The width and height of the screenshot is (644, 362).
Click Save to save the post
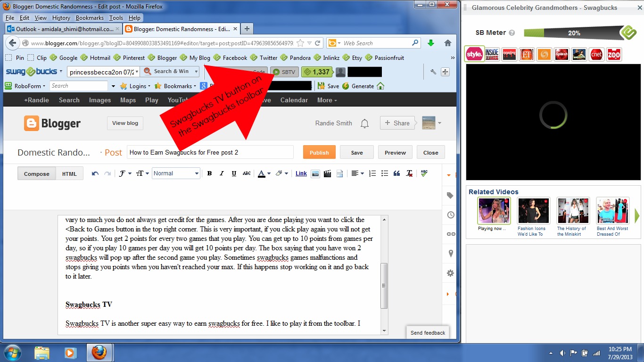[x=357, y=152]
